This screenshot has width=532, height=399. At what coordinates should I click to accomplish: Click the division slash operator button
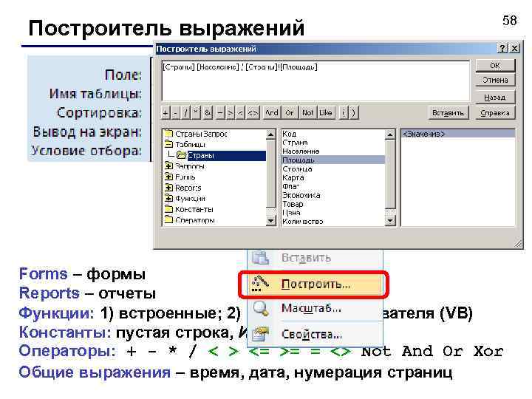[x=185, y=113]
